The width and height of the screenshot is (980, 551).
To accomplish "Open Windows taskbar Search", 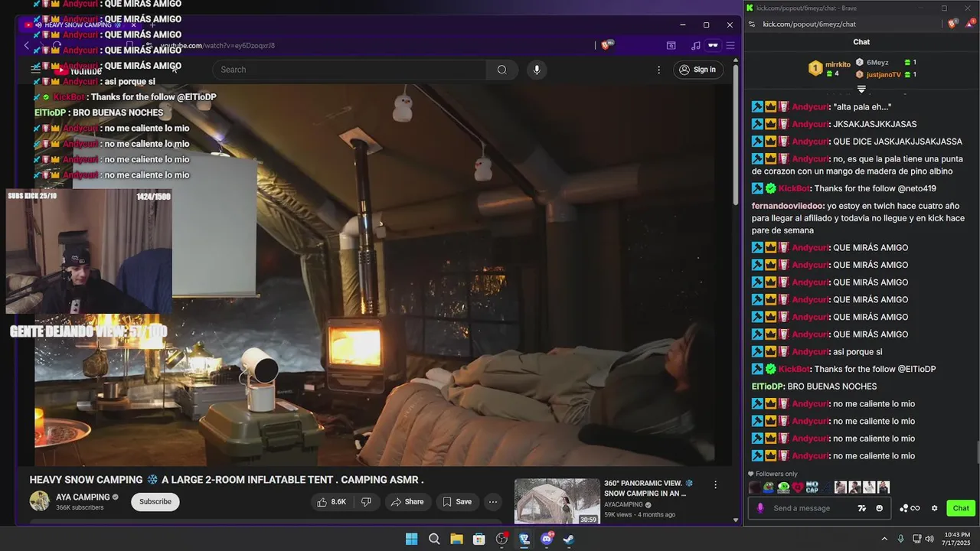I will (x=434, y=539).
